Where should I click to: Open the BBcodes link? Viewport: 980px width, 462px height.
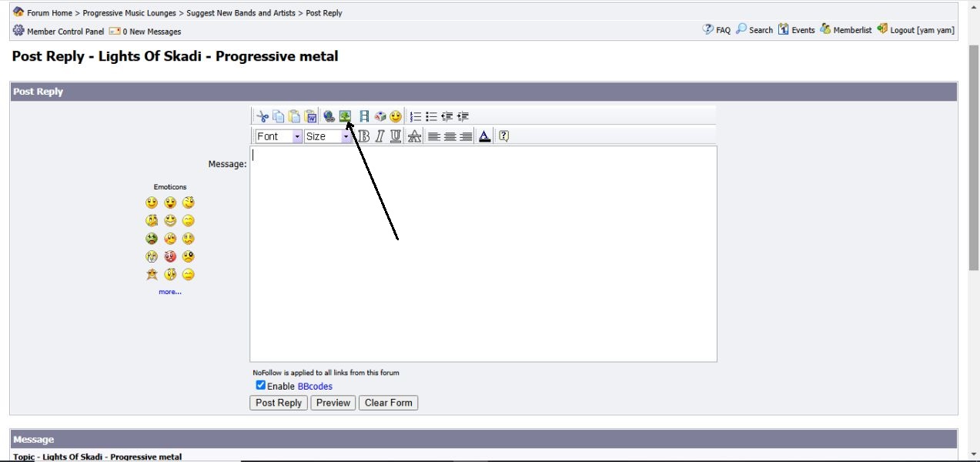click(315, 386)
